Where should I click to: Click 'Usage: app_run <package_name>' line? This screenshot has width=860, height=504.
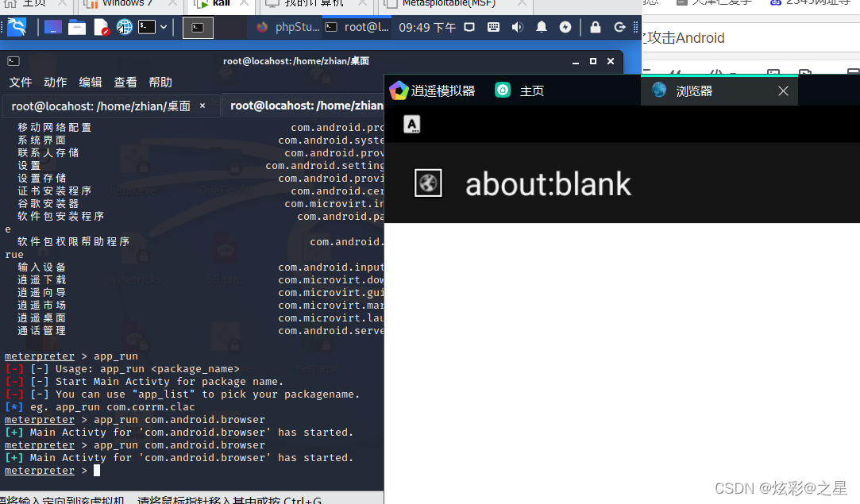coord(122,368)
